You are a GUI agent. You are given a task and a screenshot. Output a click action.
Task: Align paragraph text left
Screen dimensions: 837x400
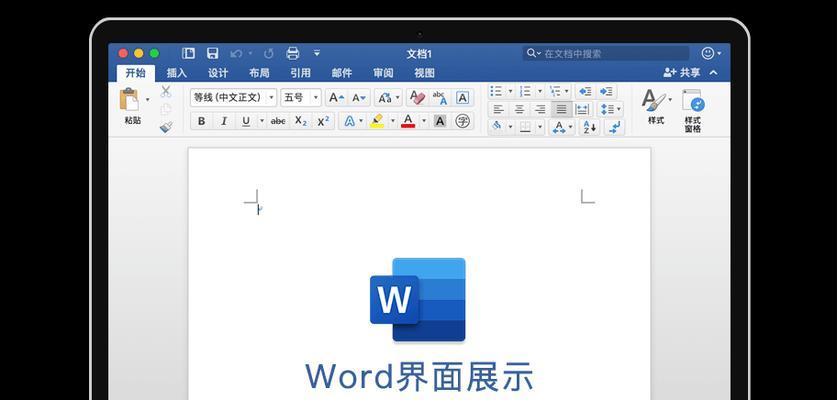pos(498,109)
